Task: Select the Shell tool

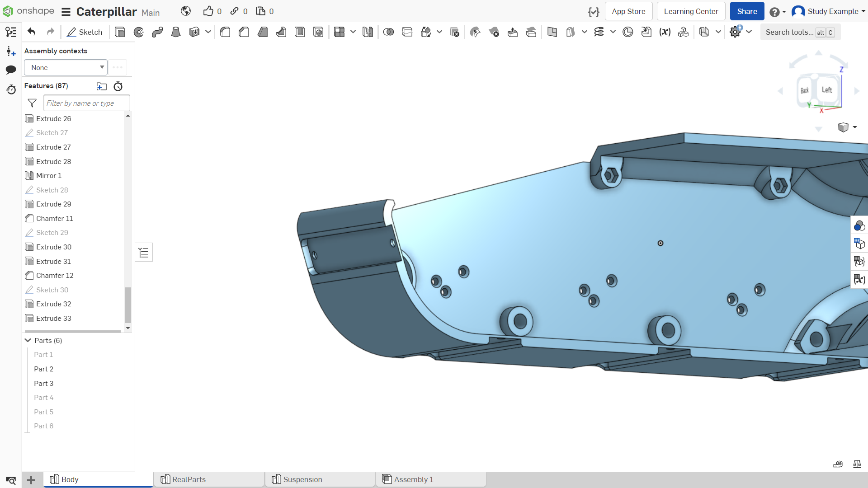Action: (x=300, y=32)
